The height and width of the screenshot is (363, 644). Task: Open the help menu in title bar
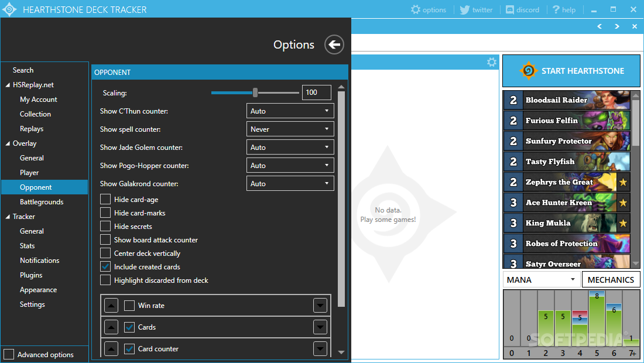coord(564,9)
